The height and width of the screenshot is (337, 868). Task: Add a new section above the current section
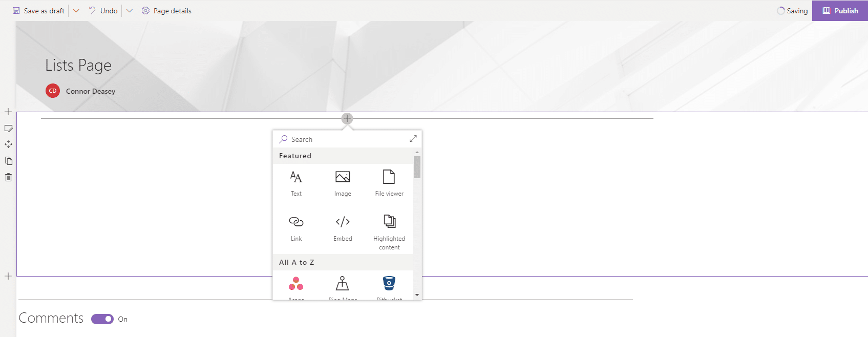8,112
